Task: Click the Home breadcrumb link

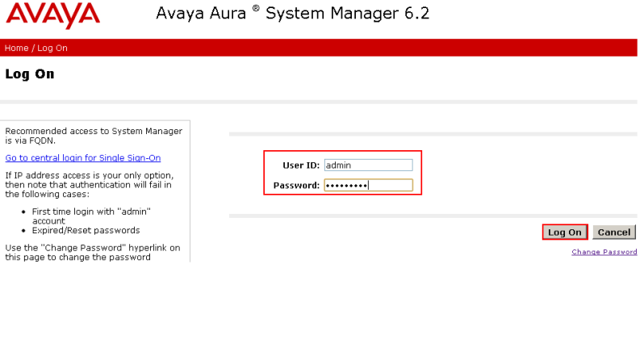Action: (16, 48)
